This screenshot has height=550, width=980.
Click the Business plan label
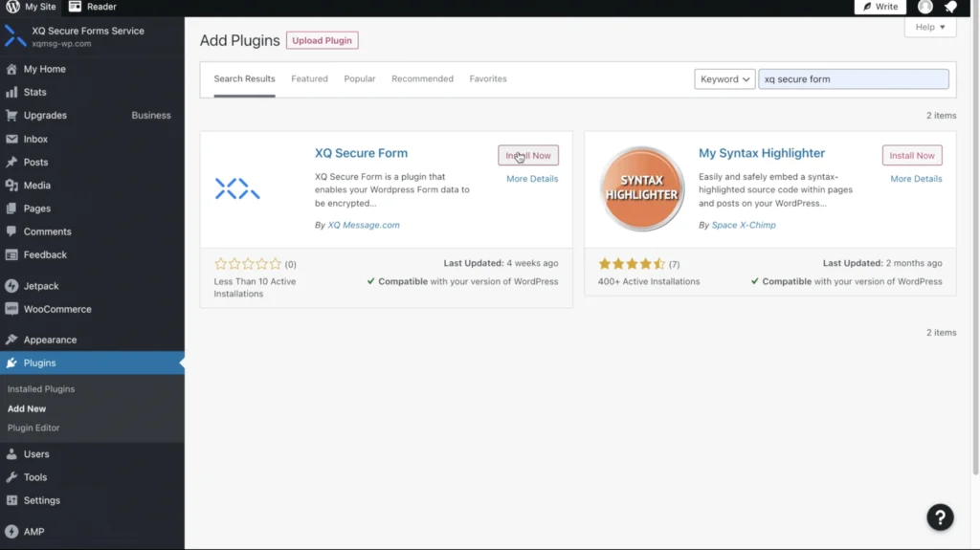150,115
